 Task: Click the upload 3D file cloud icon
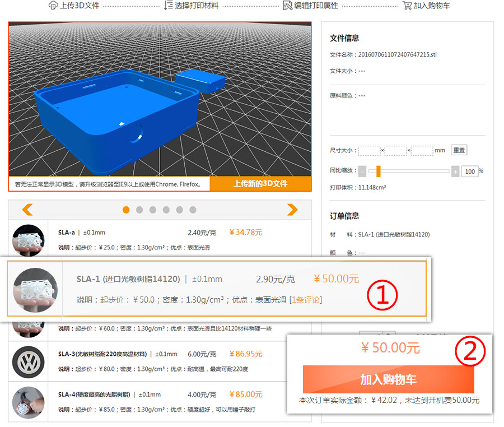tap(53, 6)
